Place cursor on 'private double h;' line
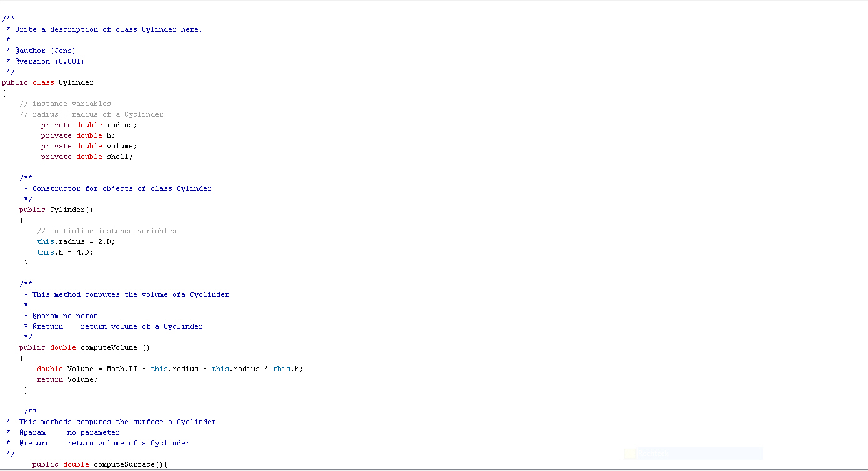 78,135
